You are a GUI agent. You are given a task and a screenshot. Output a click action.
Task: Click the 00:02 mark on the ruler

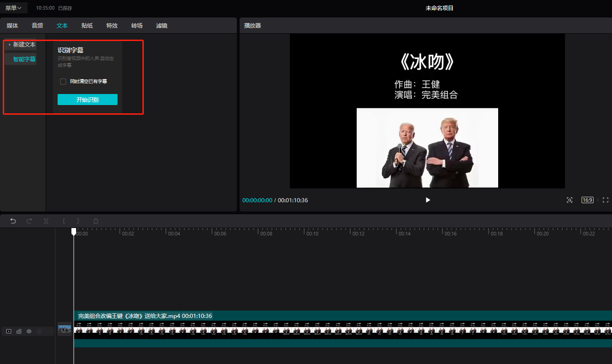coord(128,234)
